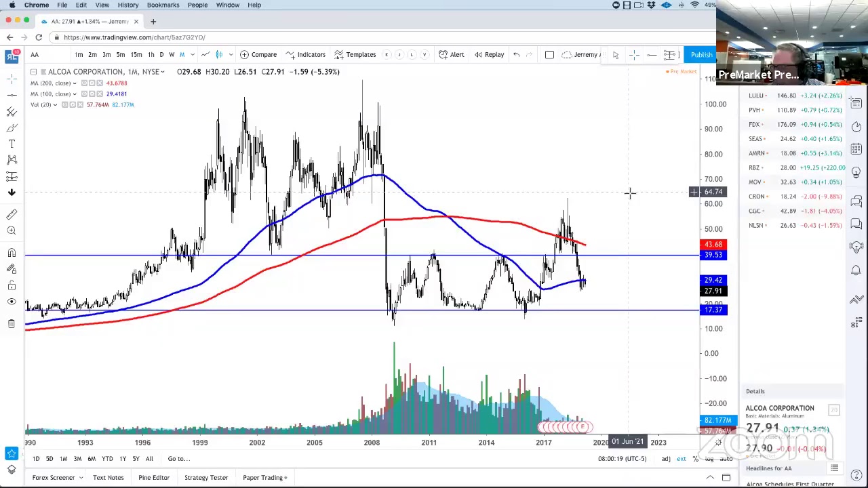
Task: Toggle percent scale on price axis
Action: (695, 459)
